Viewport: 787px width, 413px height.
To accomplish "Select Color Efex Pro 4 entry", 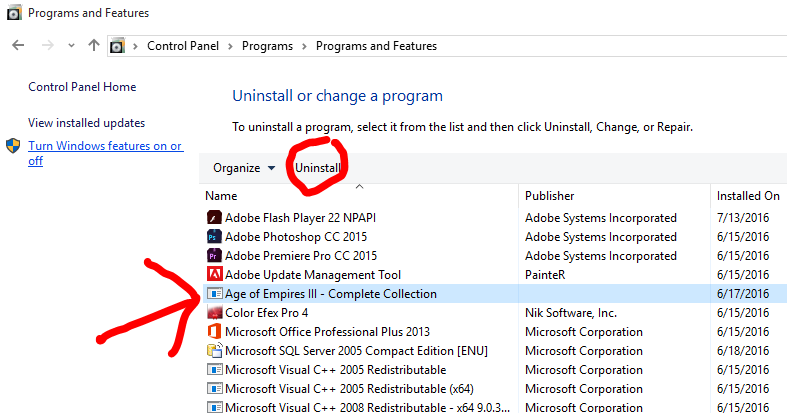I will [267, 313].
